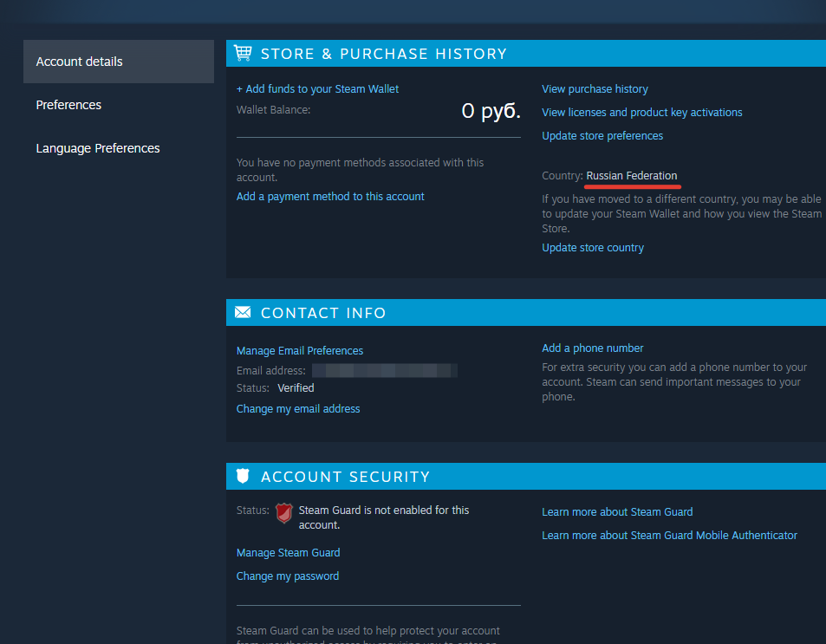Viewport: 826px width, 644px height.
Task: Click the shield icon in Account Security header
Action: pos(243,477)
